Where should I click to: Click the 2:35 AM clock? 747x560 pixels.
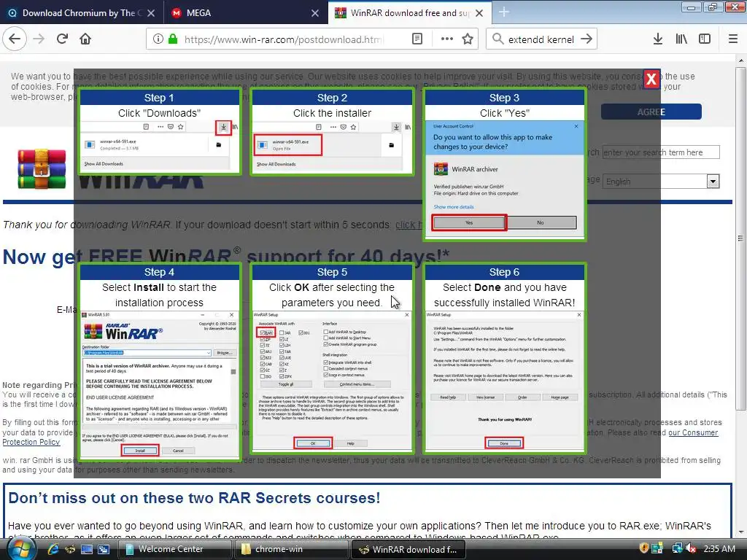point(719,548)
